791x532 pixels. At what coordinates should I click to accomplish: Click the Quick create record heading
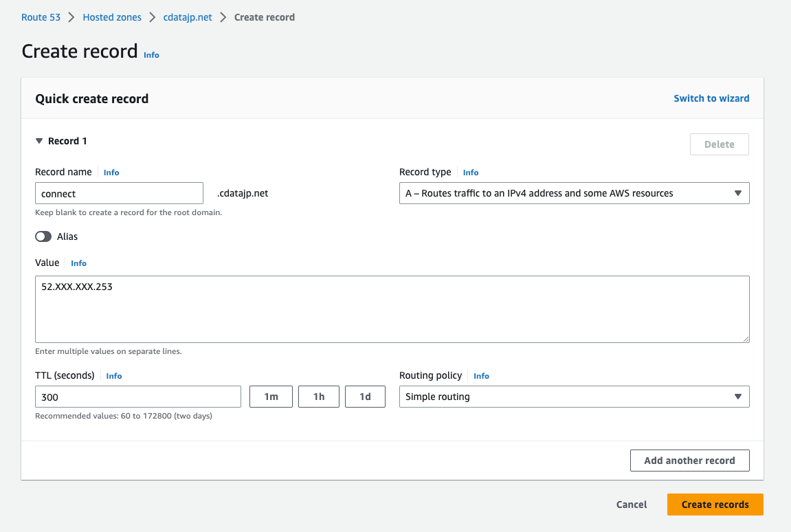click(92, 99)
